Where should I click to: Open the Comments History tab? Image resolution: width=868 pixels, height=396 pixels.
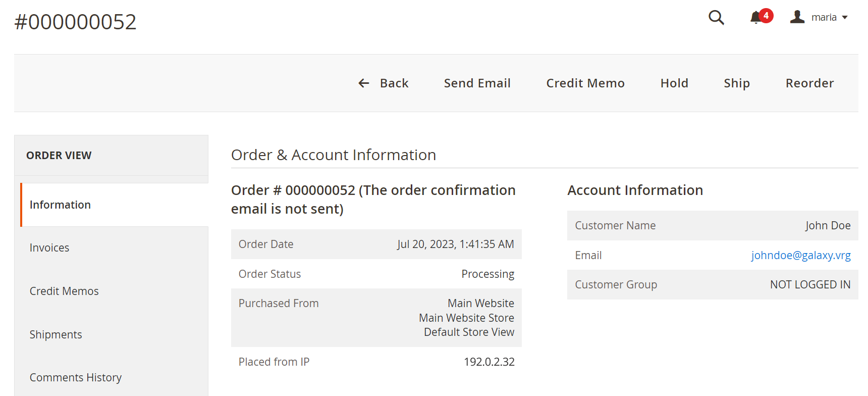[76, 377]
